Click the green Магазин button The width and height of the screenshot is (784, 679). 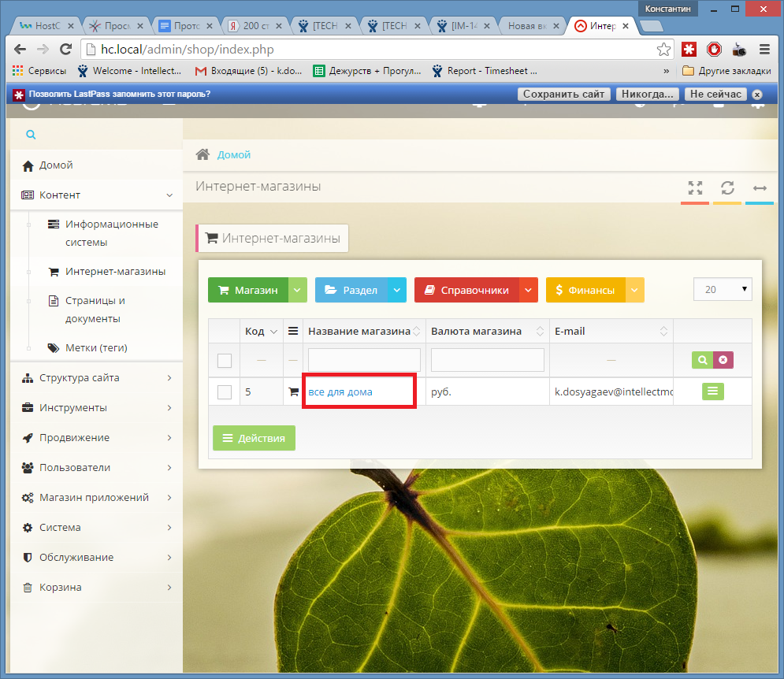pos(248,290)
